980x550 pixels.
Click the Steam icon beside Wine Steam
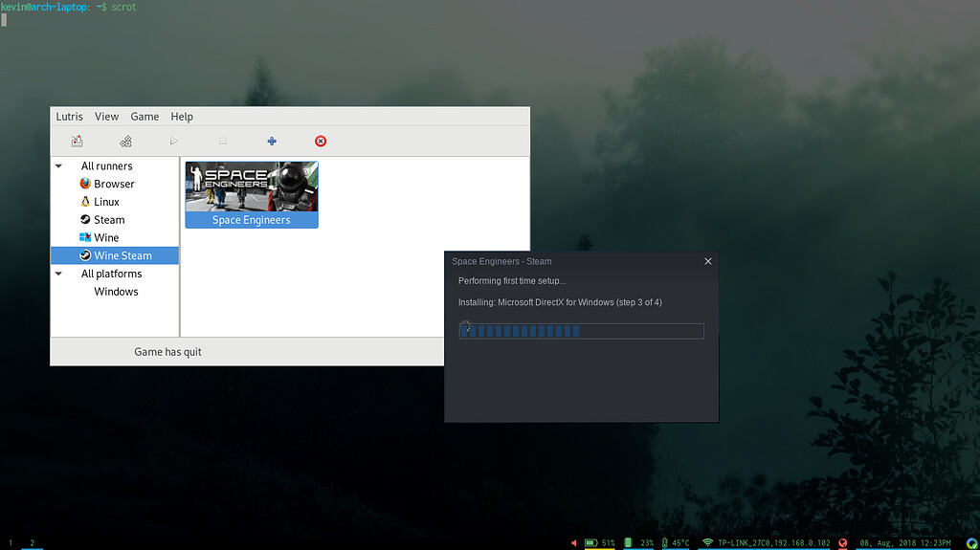85,255
